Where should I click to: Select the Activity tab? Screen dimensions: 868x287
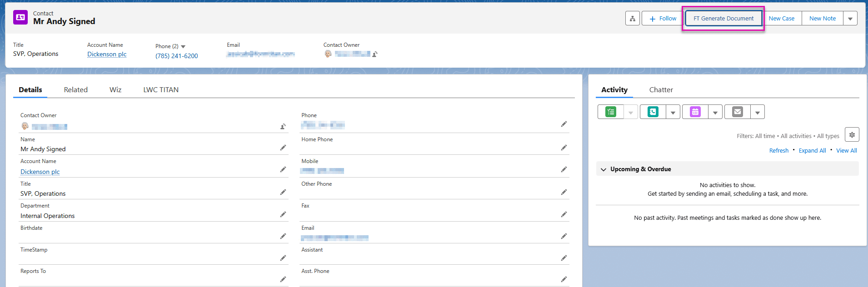click(x=614, y=90)
